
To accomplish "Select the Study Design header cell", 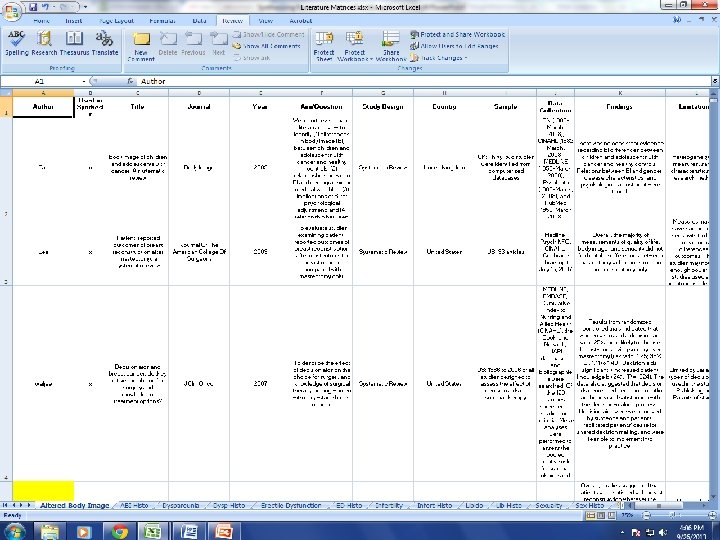I will click(382, 107).
